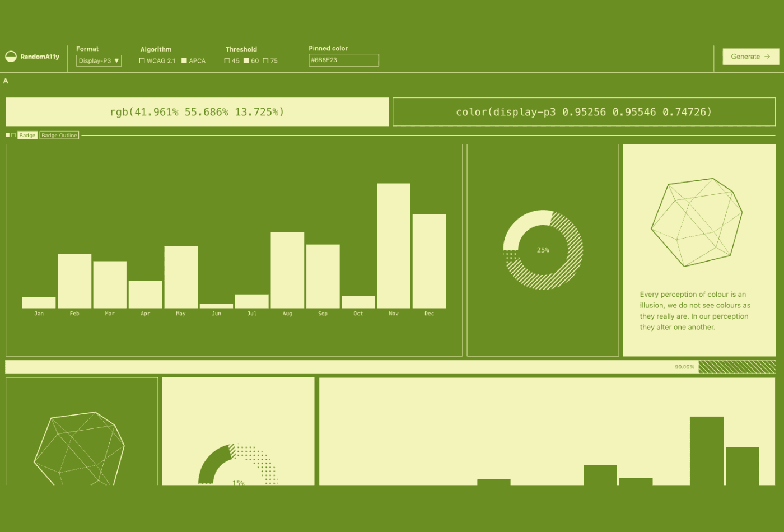784x532 pixels.
Task: Click the August bar in the top chart
Action: [x=287, y=270]
